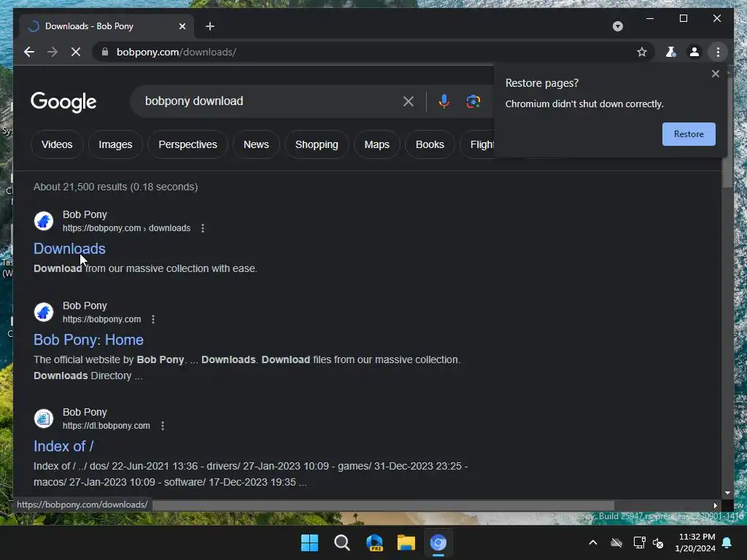Click the https://dl.bobpony.com URL text
The image size is (747, 560).
tap(107, 426)
